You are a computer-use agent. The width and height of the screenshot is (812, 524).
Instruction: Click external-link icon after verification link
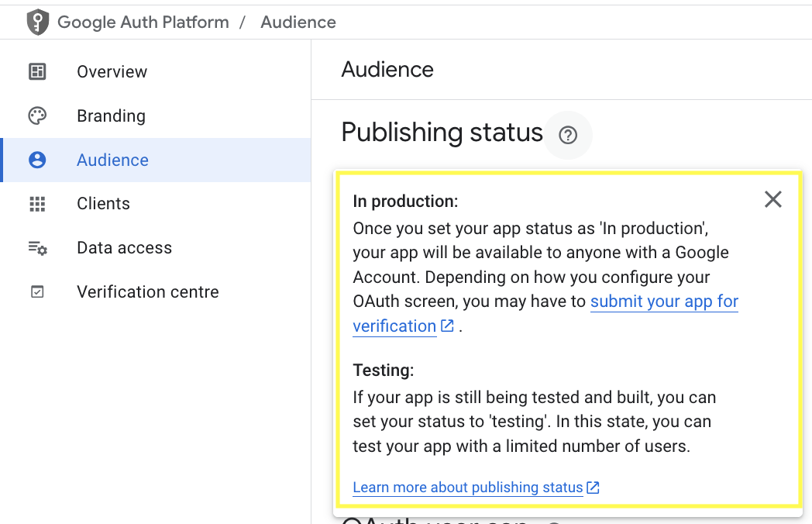[447, 326]
